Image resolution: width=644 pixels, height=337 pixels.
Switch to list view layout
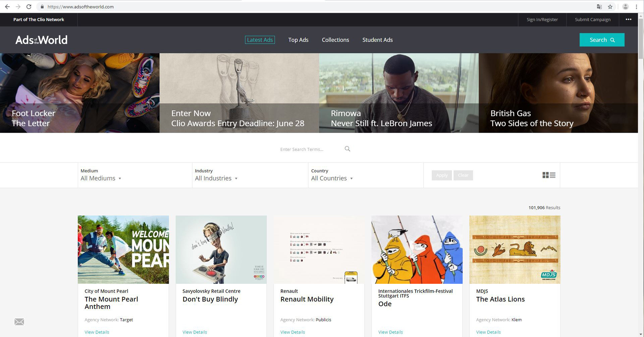pos(552,175)
